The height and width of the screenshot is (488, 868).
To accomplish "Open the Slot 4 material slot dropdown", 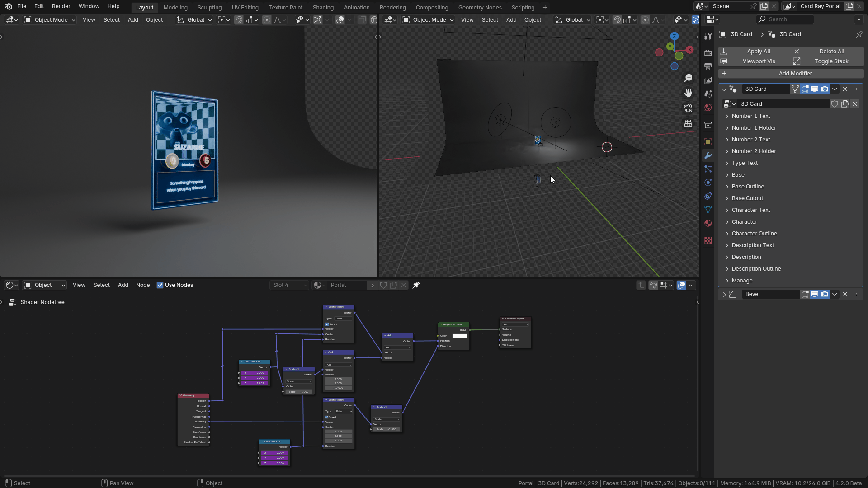I will (289, 285).
